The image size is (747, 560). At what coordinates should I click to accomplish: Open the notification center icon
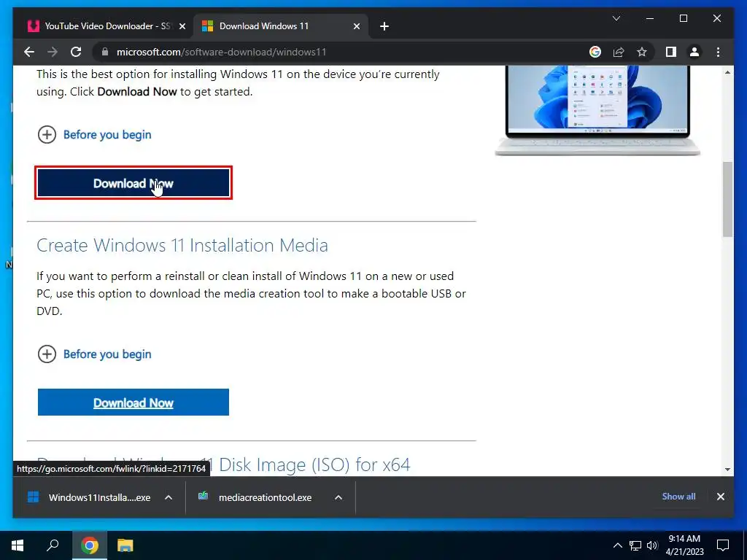point(723,545)
